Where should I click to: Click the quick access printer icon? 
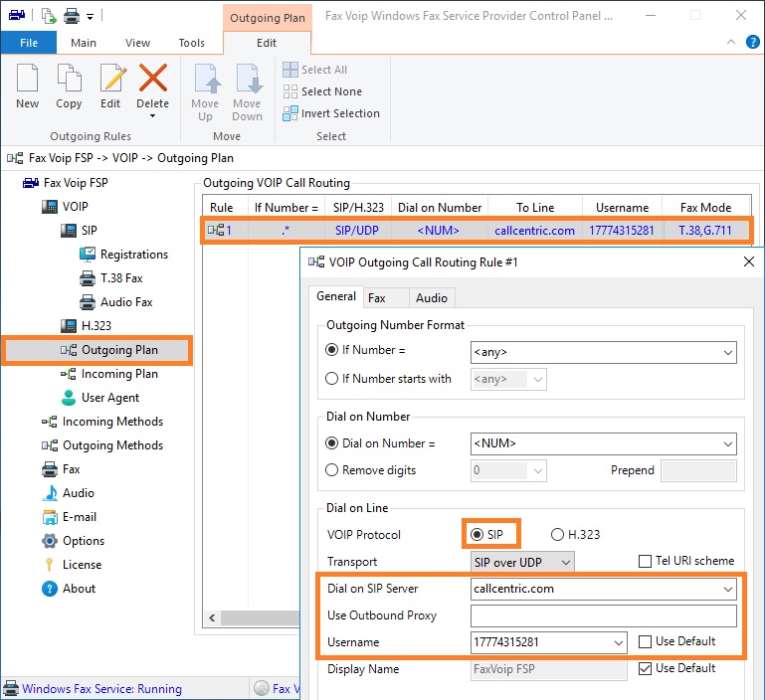tap(72, 17)
